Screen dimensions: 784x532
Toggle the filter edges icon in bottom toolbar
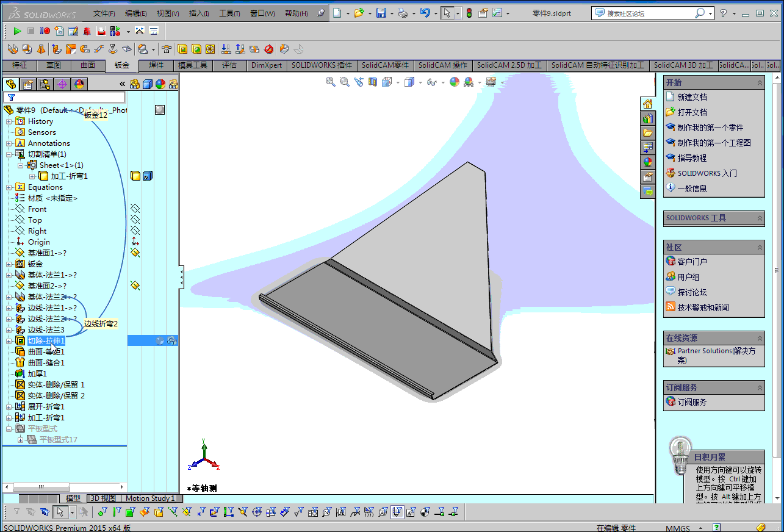point(117,511)
